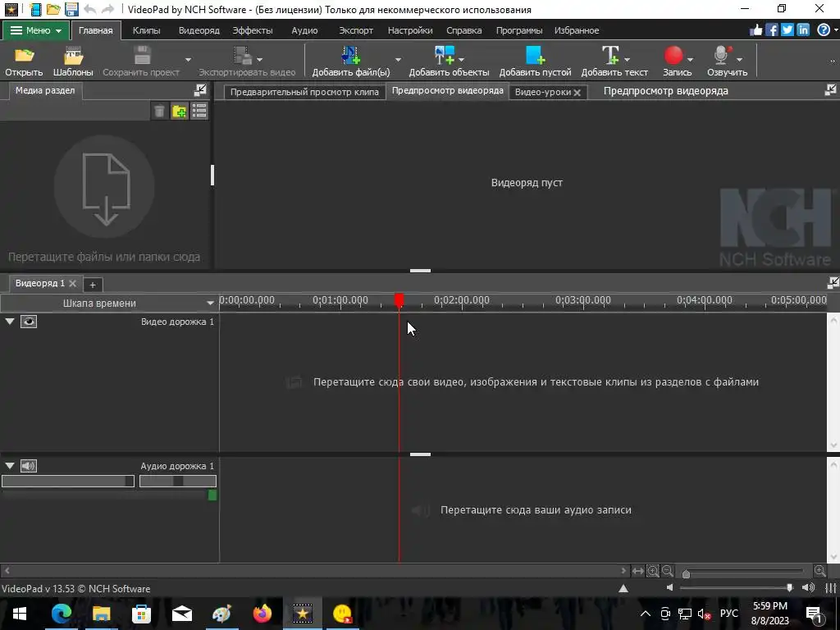Viewport: 840px width, 630px height.
Task: Open the Справка menu
Action: point(464,30)
